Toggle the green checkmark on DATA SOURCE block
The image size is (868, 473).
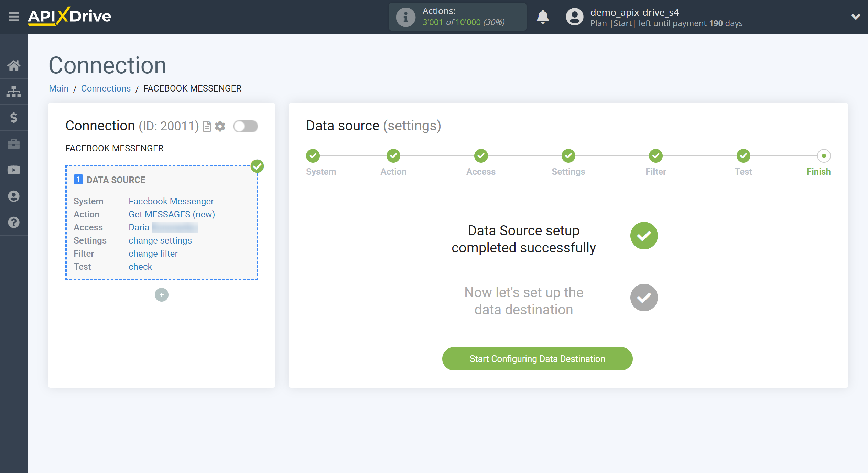258,166
